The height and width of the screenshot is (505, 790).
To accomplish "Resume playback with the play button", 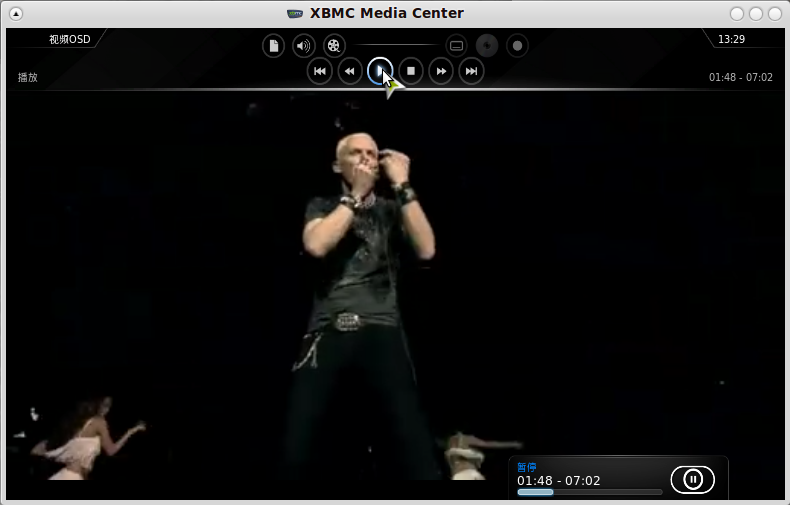I will [380, 71].
